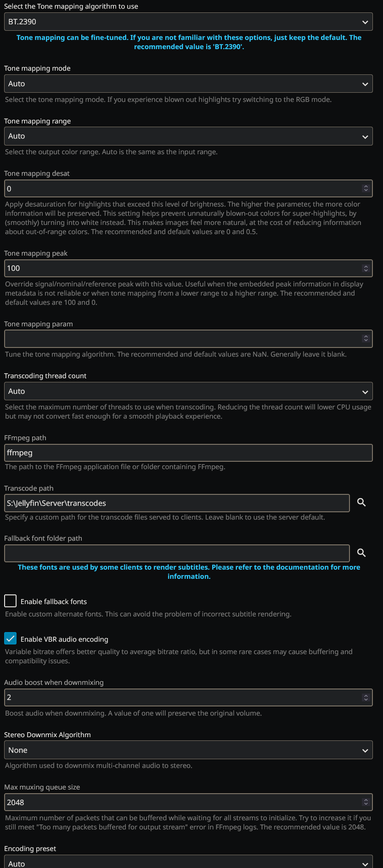Open the Tone mapping range dropdown
The width and height of the screenshot is (383, 868).
(x=188, y=136)
